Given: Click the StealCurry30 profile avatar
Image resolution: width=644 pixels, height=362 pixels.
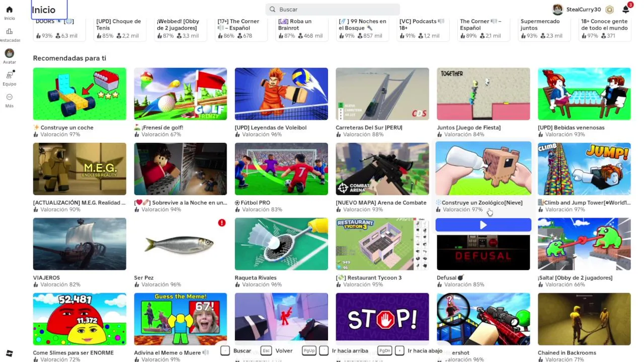Looking at the screenshot, I should click(x=557, y=10).
